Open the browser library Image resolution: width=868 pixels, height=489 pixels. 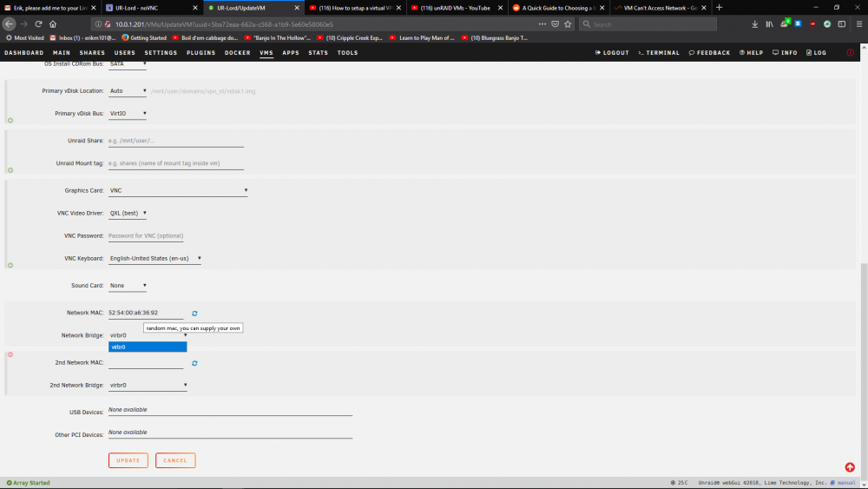pyautogui.click(x=769, y=23)
